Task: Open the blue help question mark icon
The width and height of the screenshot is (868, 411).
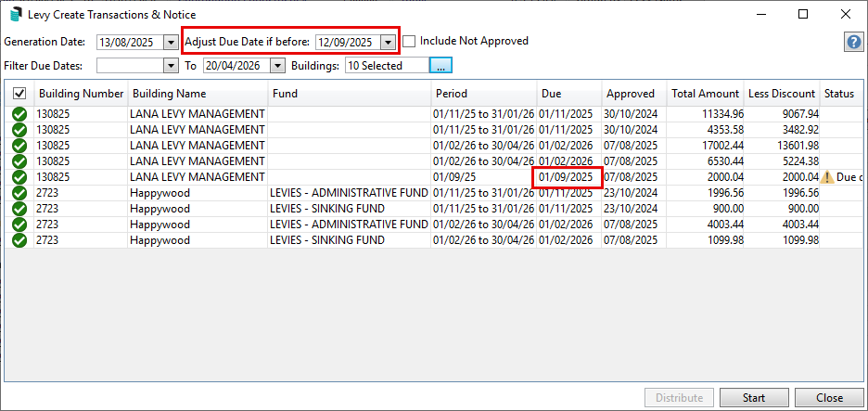Action: (x=853, y=43)
